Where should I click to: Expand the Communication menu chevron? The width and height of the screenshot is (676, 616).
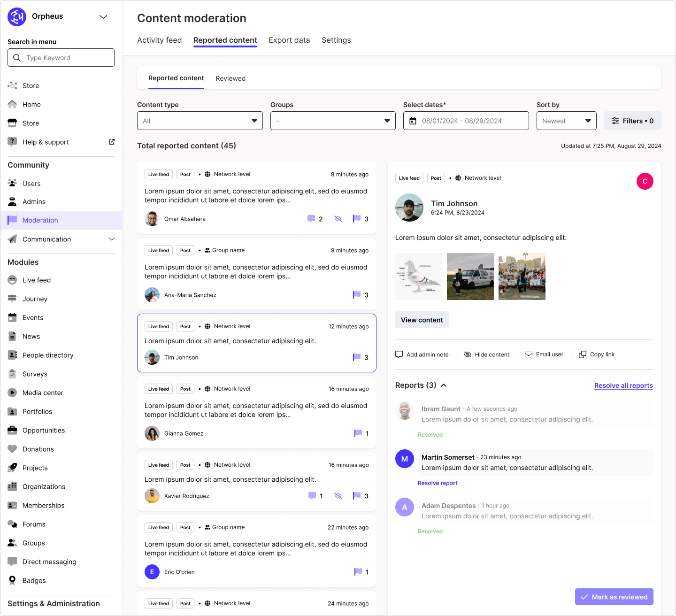pos(112,239)
